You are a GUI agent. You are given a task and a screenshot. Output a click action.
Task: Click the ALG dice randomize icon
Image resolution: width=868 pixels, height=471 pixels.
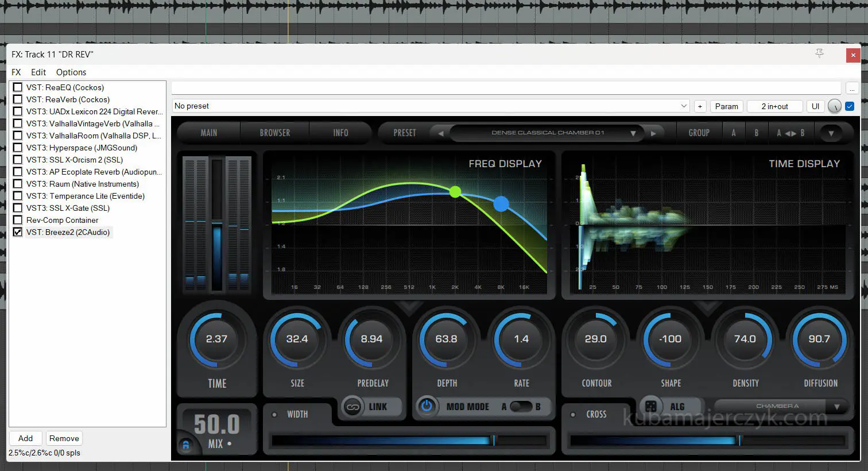point(651,406)
